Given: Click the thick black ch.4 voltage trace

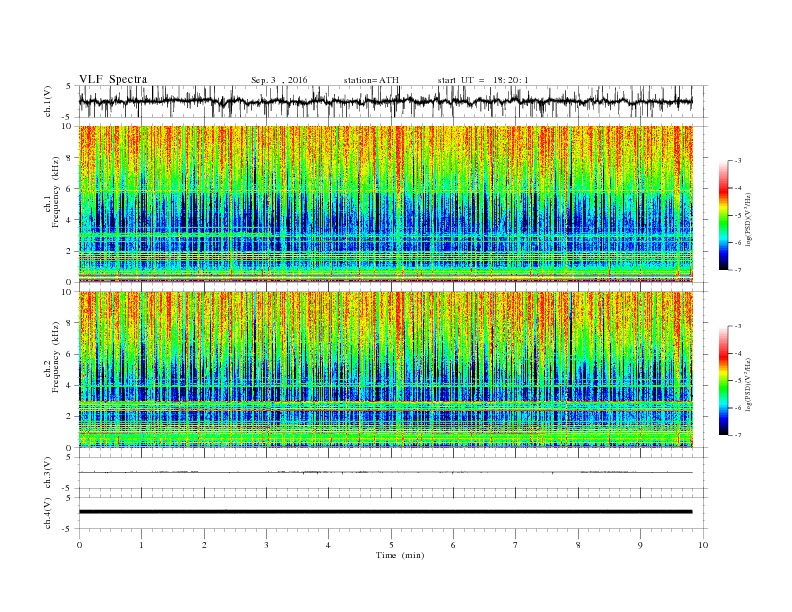Looking at the screenshot, I should click(x=385, y=512).
